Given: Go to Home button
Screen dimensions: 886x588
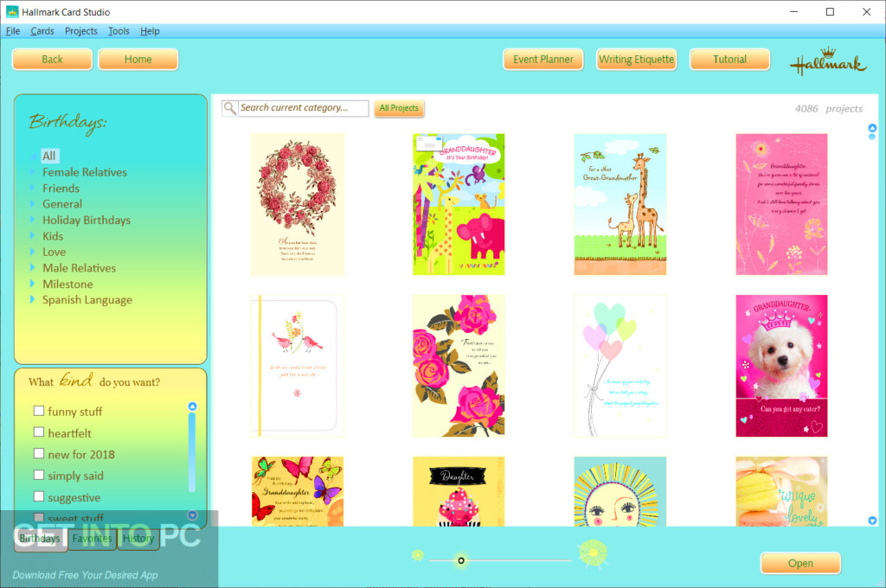Looking at the screenshot, I should 138,60.
